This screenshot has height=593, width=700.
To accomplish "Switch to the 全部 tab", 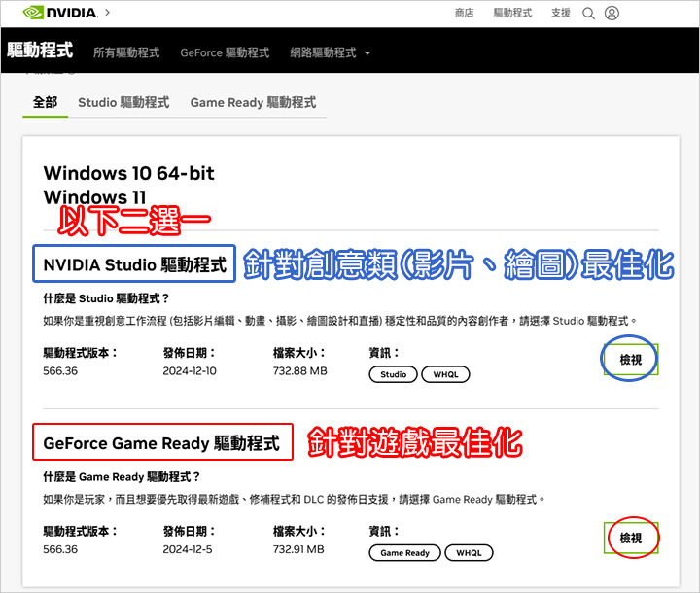I will pyautogui.click(x=45, y=102).
